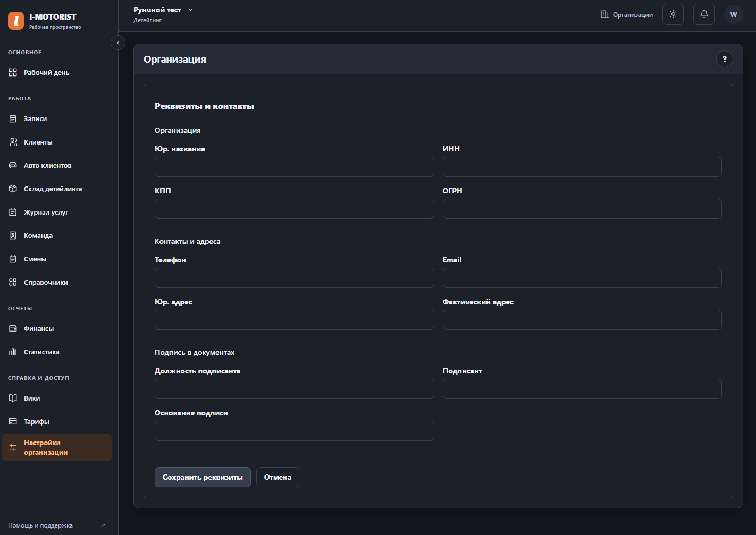This screenshot has width=756, height=535.
Task: Click the Статистика chart icon
Action: tap(13, 352)
